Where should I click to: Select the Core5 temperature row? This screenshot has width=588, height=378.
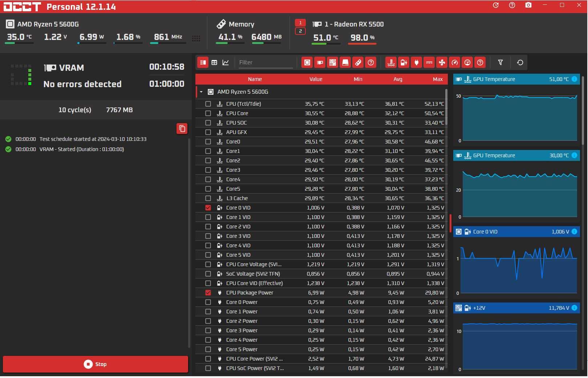coord(321,189)
